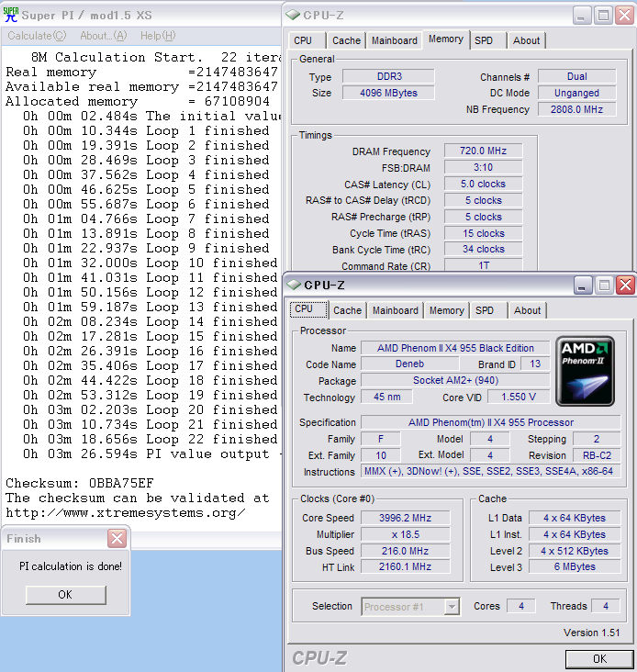Image resolution: width=637 pixels, height=672 pixels.
Task: Open the About menu in Super PI
Action: pyautogui.click(x=103, y=36)
